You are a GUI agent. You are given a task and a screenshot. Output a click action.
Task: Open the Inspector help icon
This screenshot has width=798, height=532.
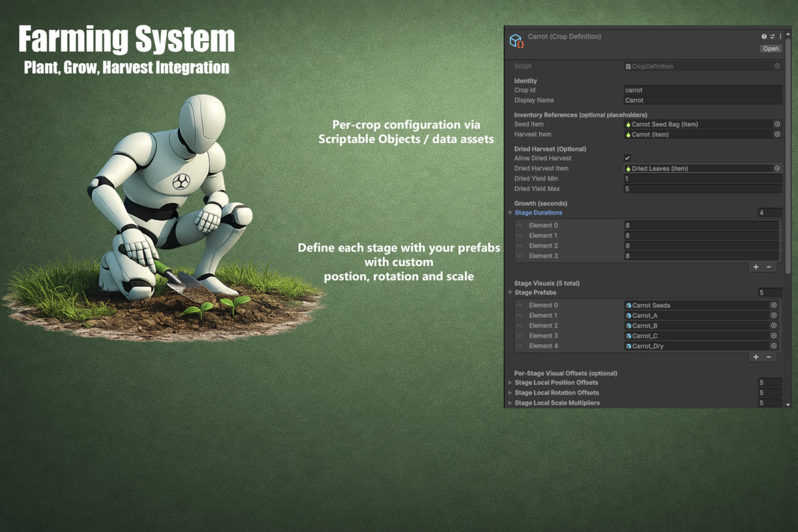[x=764, y=37]
